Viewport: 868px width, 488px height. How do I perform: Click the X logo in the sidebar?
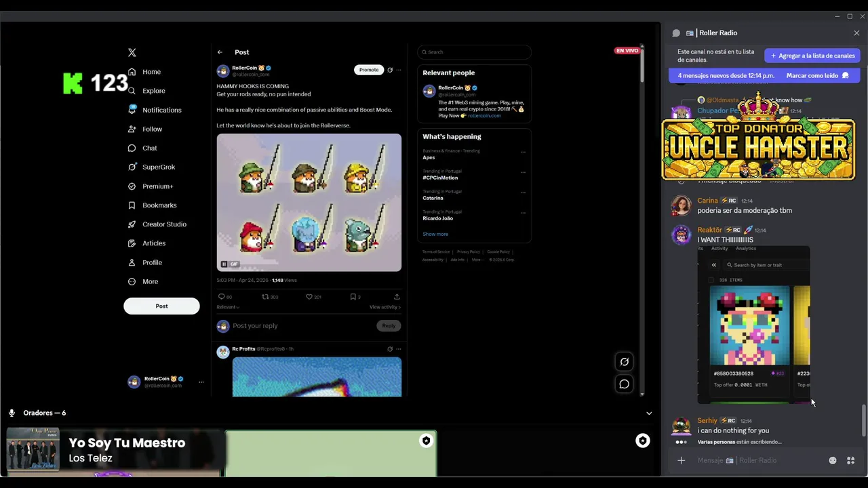pos(132,52)
